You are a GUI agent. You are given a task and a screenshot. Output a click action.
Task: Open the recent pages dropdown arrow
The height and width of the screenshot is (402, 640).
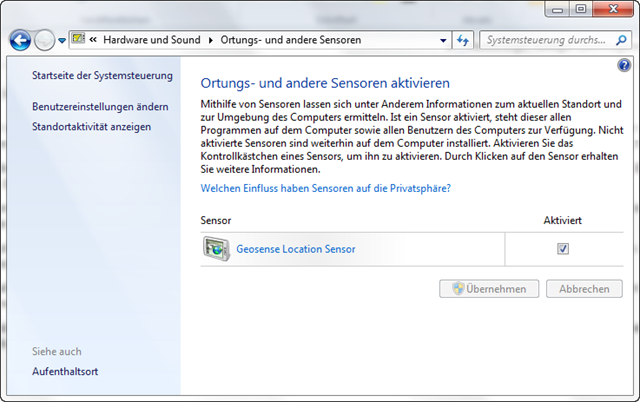click(62, 41)
